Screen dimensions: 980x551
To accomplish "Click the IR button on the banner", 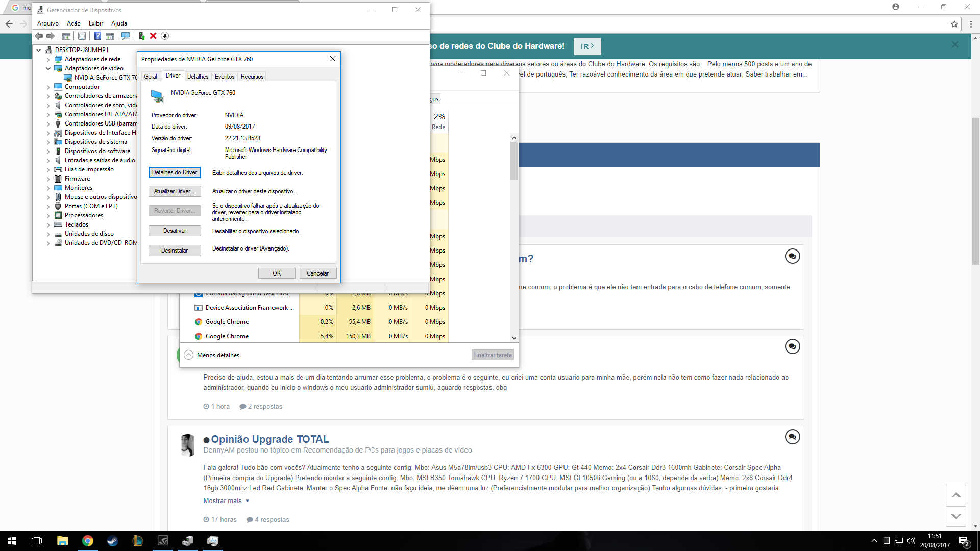I will (x=587, y=46).
